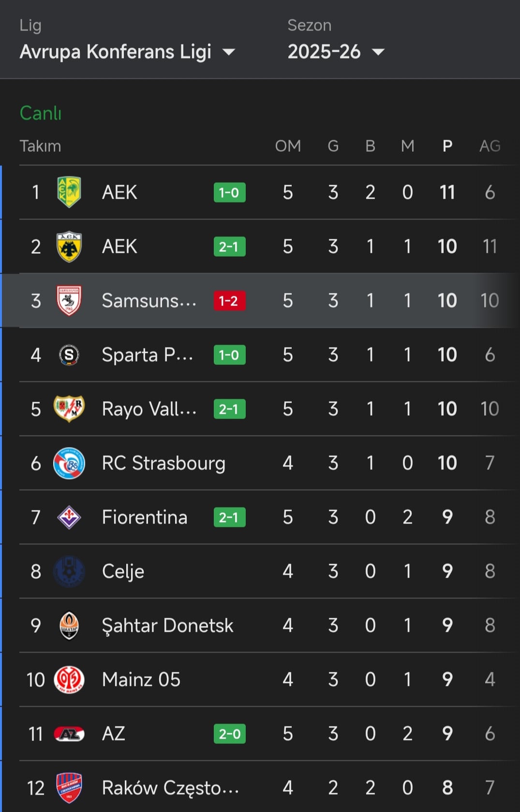This screenshot has width=520, height=812.
Task: Click the Fiorentina purple diamond crest
Action: tap(69, 517)
